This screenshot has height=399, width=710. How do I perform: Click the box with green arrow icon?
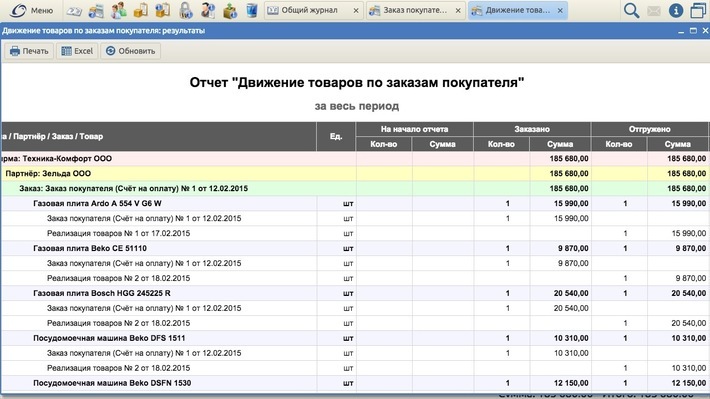230,10
